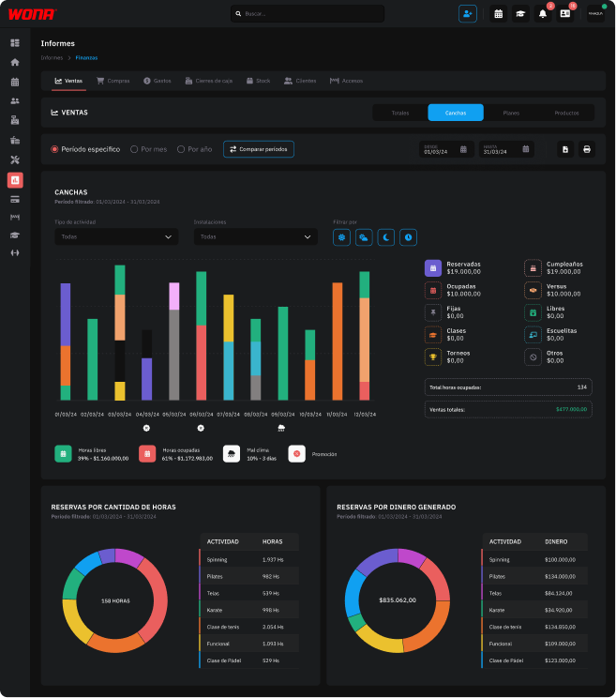The width and height of the screenshot is (616, 698).
Task: Open cash register icon in sidebar
Action: pos(15,120)
